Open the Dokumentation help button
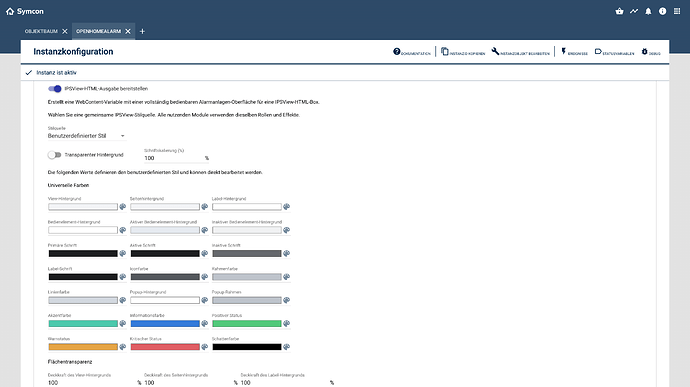Screen dimensions: 690x387 [411, 52]
